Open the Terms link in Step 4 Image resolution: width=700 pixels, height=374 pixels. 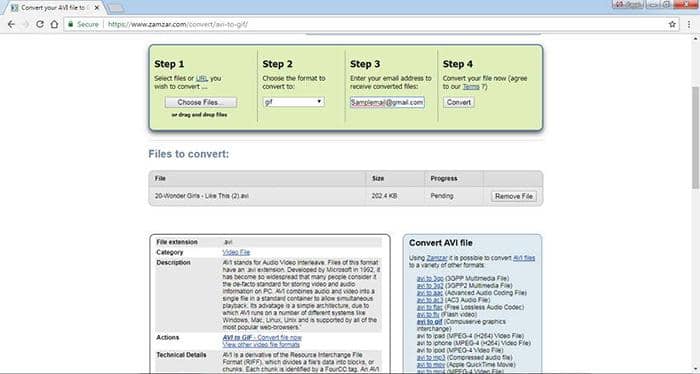[x=471, y=87]
